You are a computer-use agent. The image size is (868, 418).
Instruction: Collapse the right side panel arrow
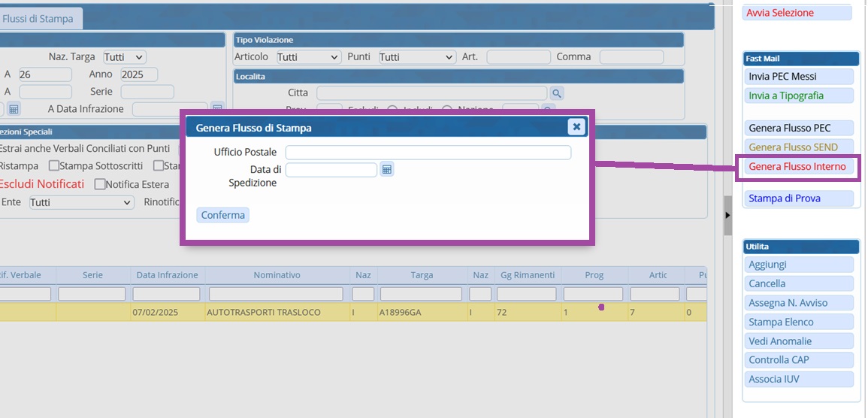(x=727, y=215)
